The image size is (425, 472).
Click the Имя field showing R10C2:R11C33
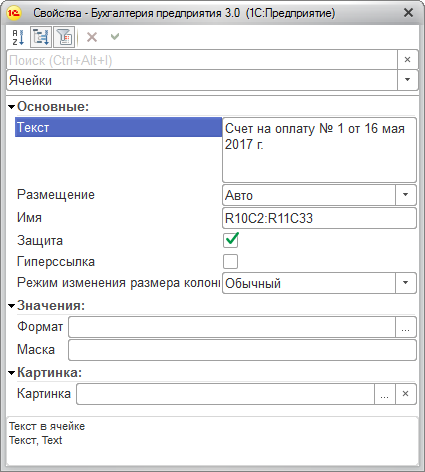319,218
